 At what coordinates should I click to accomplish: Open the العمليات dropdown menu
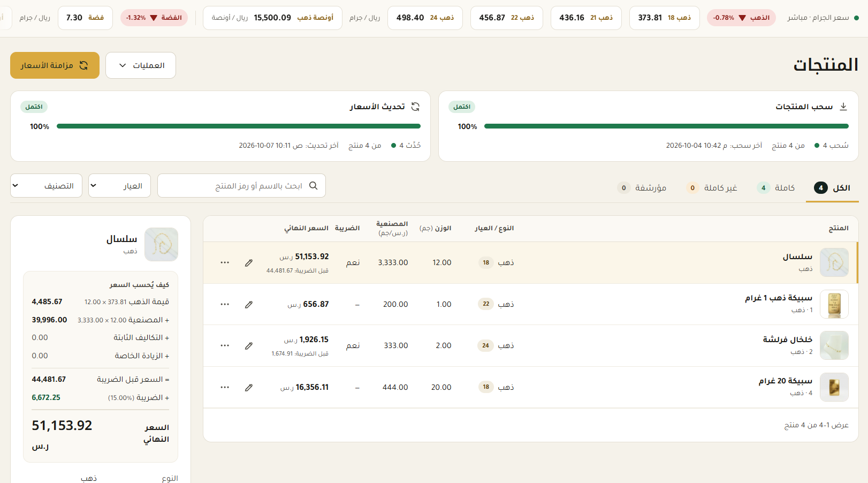[141, 65]
